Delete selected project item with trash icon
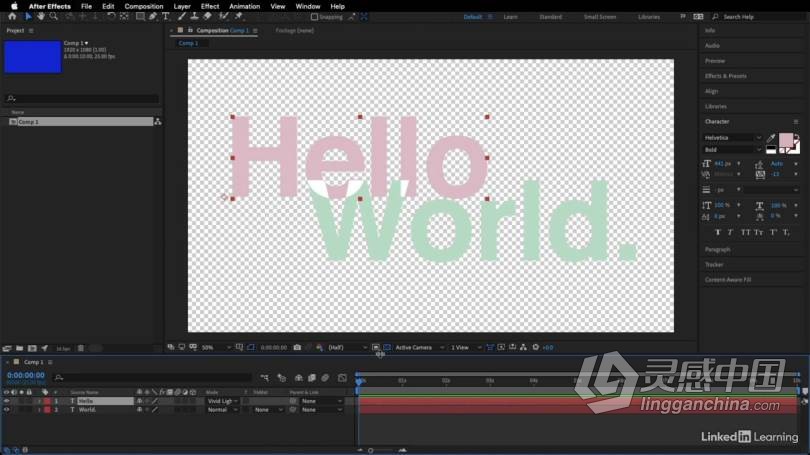The width and height of the screenshot is (810, 455). pos(81,349)
